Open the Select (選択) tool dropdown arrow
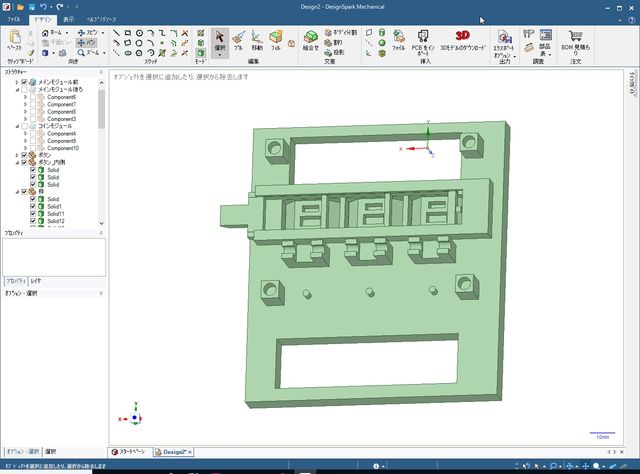Image resolution: width=640 pixels, height=474 pixels. point(220,55)
